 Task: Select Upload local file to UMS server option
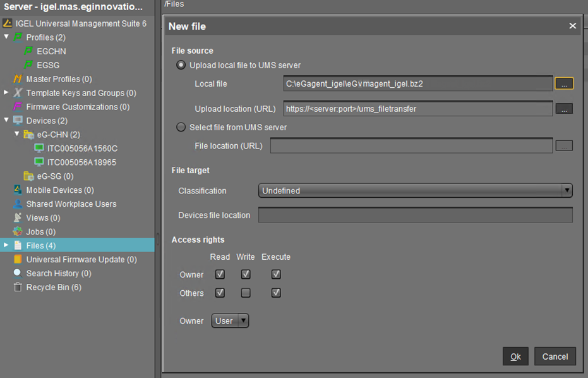coord(181,65)
